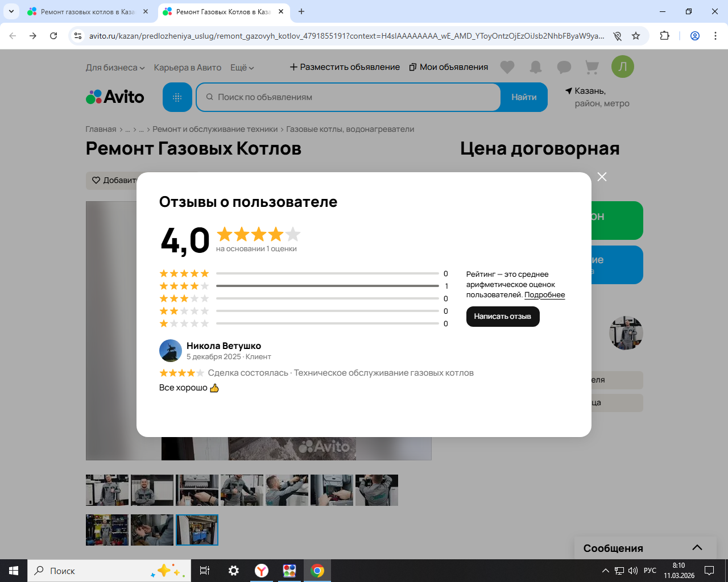Open Мои объявления

(x=449, y=67)
